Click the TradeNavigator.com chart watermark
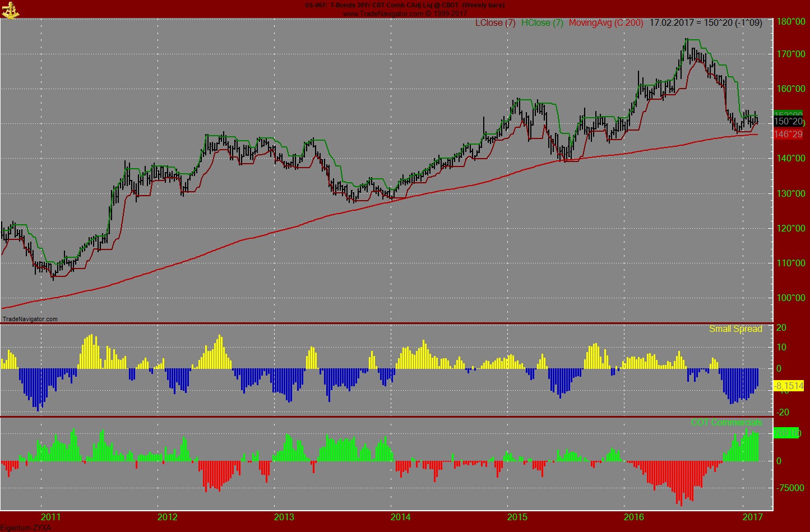Viewport: 810px width, 532px height. [x=30, y=317]
